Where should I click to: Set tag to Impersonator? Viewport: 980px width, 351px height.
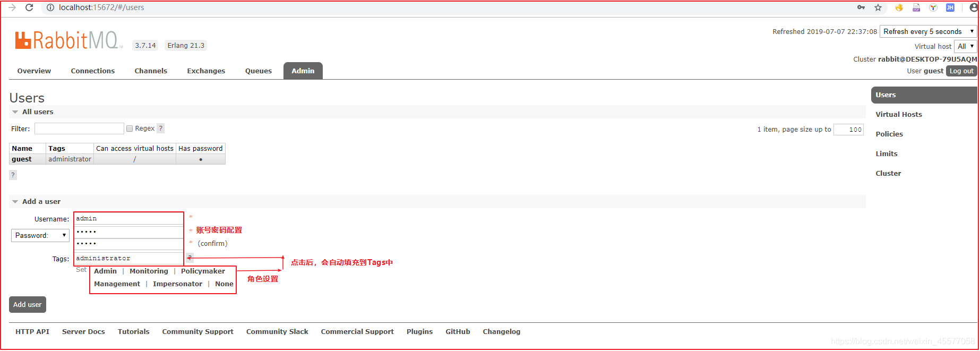tap(177, 284)
